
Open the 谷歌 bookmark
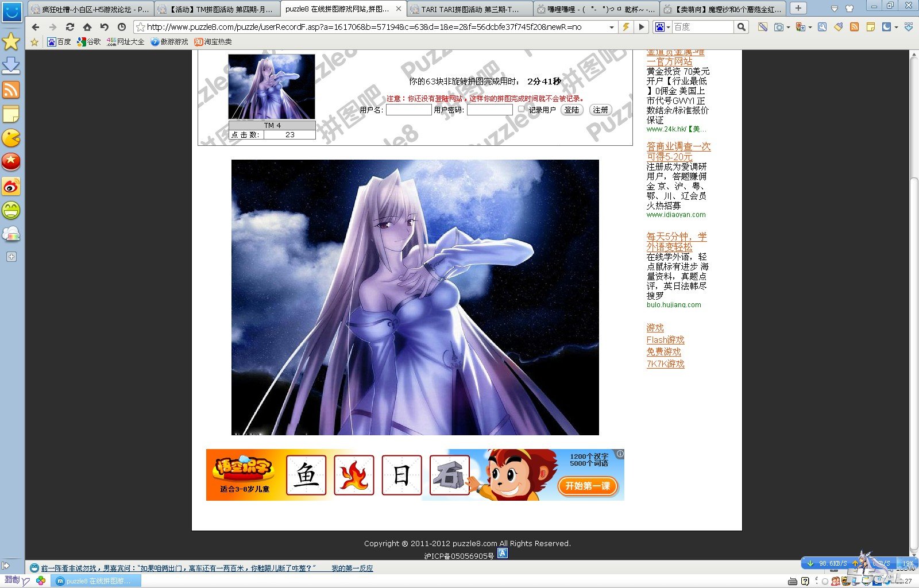click(x=89, y=42)
